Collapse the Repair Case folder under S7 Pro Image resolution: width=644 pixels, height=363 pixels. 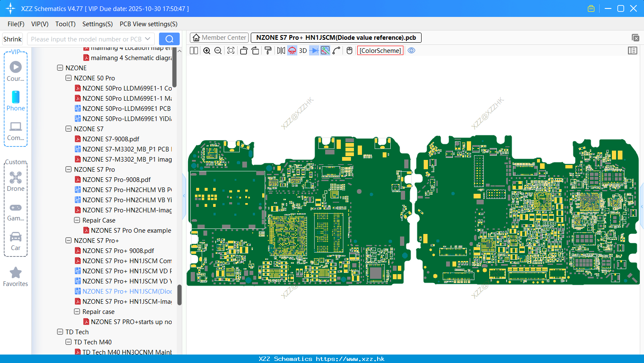[x=77, y=220]
